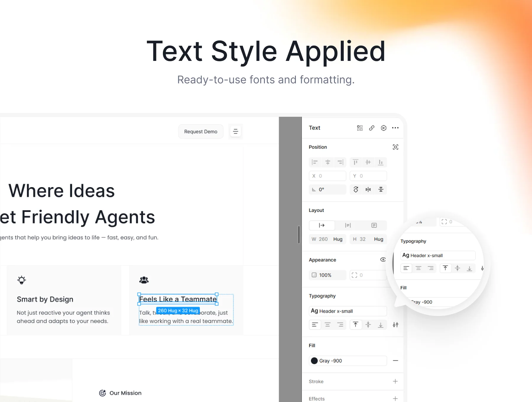This screenshot has width=532, height=402.
Task: Select the Feels Like a Teammate text
Action: click(178, 299)
